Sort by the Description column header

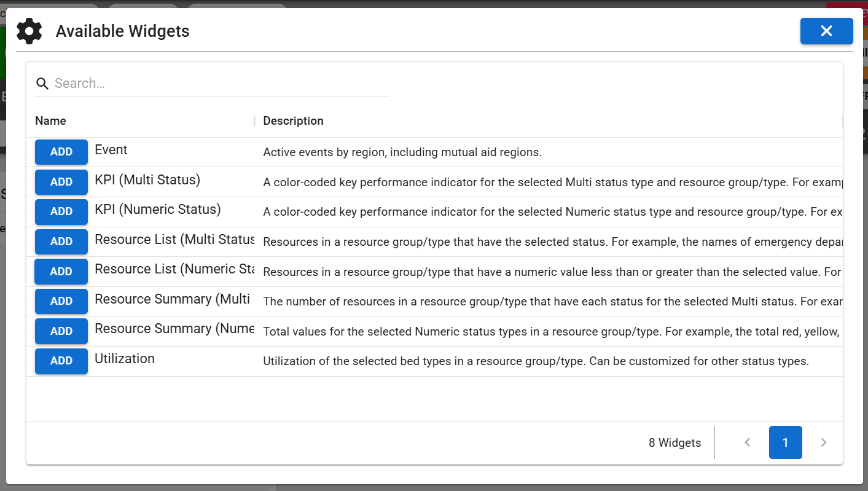click(293, 121)
